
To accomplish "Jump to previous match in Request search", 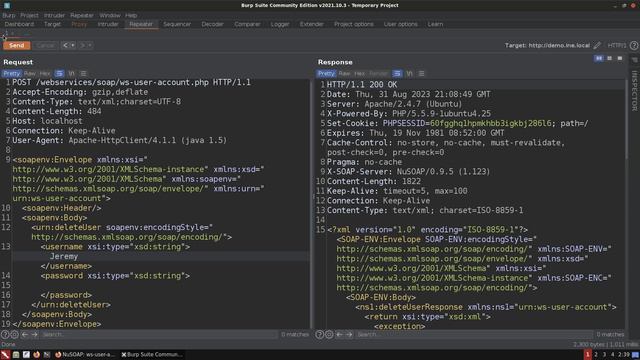I will point(24,335).
